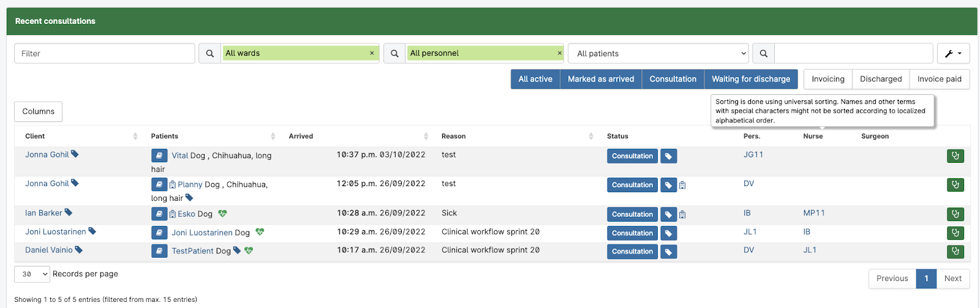The image size is (980, 308).
Task: Click the tag icon beside client Joni Luostarinen
Action: [x=92, y=231]
